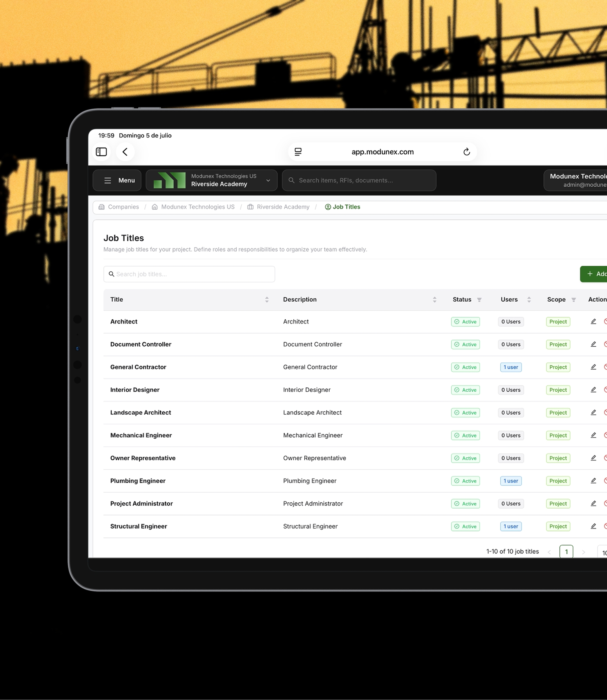Image resolution: width=607 pixels, height=700 pixels.
Task: Open the Modunex Technologies account menu
Action: click(x=576, y=180)
